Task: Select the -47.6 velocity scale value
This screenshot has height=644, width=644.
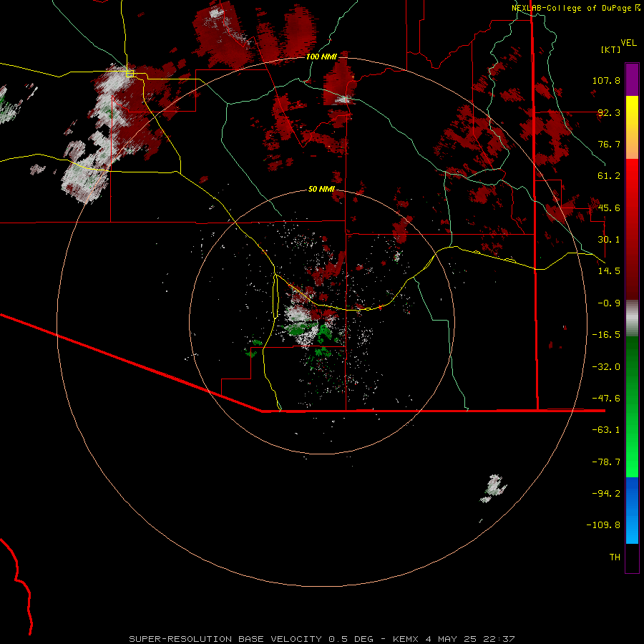Action: (x=606, y=399)
